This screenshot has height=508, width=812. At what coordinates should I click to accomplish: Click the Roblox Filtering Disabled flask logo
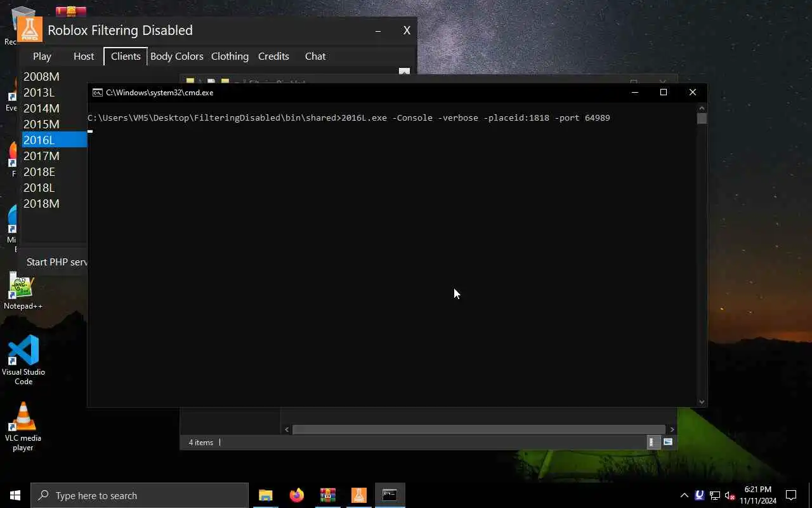30,29
